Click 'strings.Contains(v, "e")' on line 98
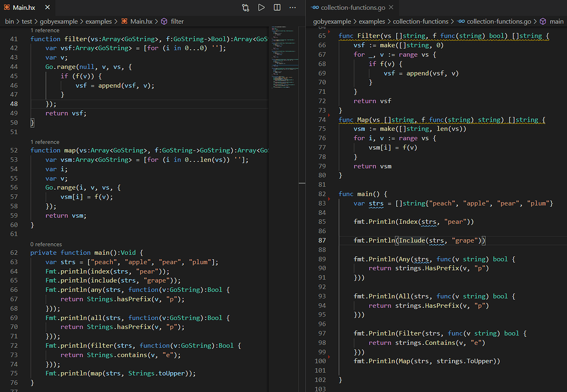567x392 pixels. pyautogui.click(x=440, y=343)
